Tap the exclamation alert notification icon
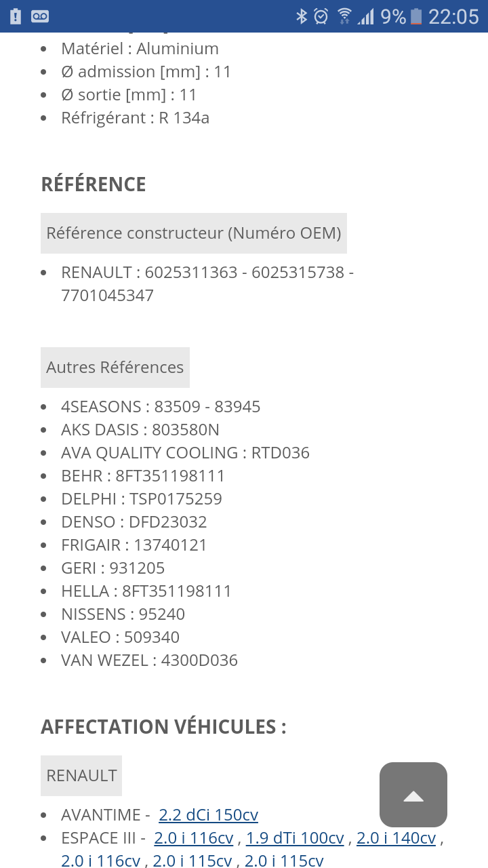This screenshot has height=868, width=488. click(x=16, y=16)
